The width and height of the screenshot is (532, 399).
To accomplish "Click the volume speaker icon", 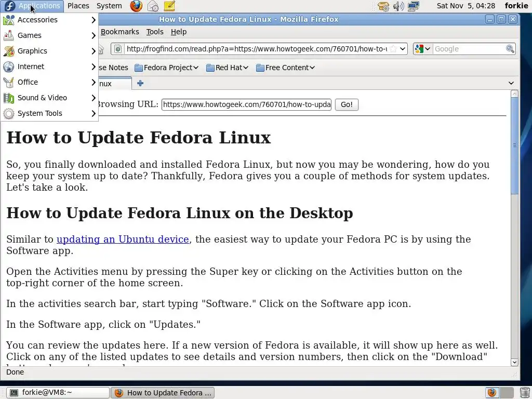I will 398,6.
